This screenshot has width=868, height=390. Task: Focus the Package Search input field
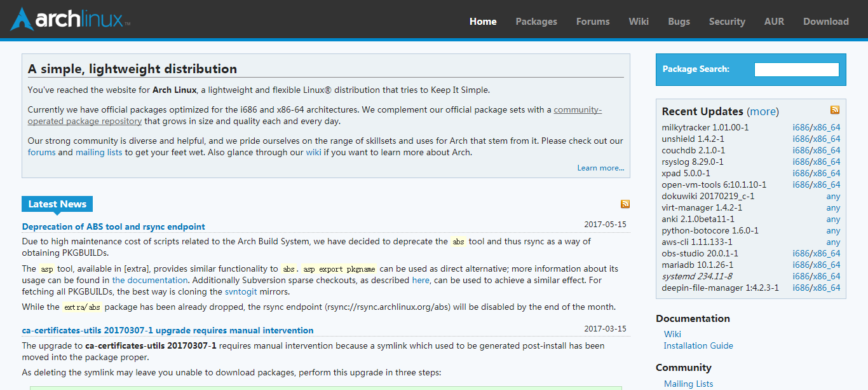(x=796, y=69)
